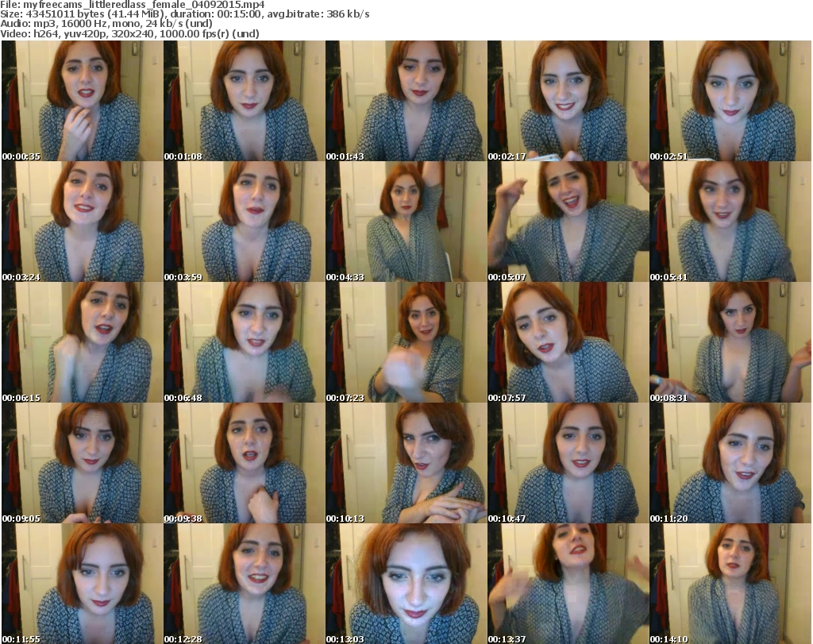Open the frame stamped 00:03:24

[82, 222]
